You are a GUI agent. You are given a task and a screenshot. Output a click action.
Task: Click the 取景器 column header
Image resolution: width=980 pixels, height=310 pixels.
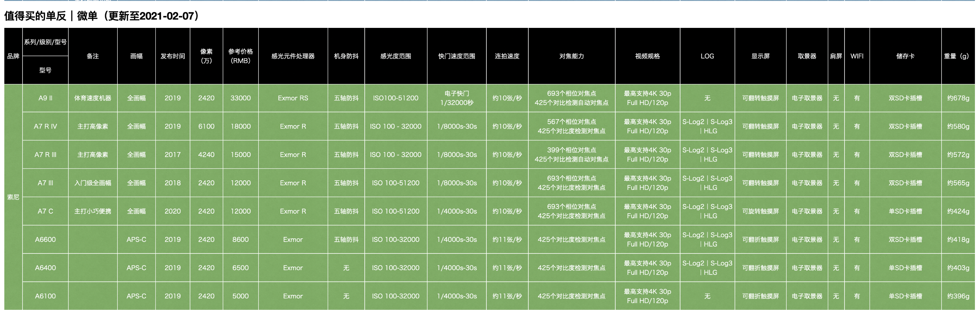807,56
